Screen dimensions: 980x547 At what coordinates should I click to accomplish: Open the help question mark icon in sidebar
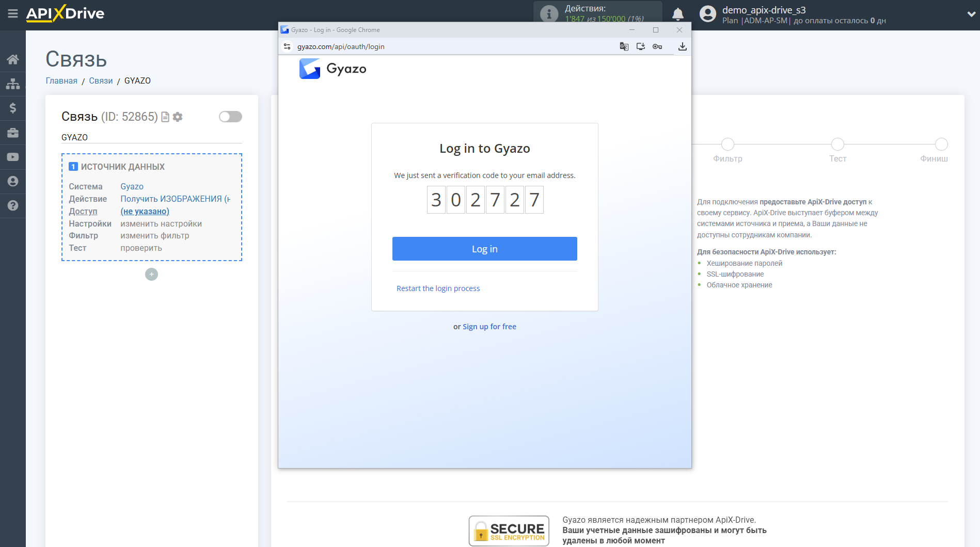[x=13, y=206]
